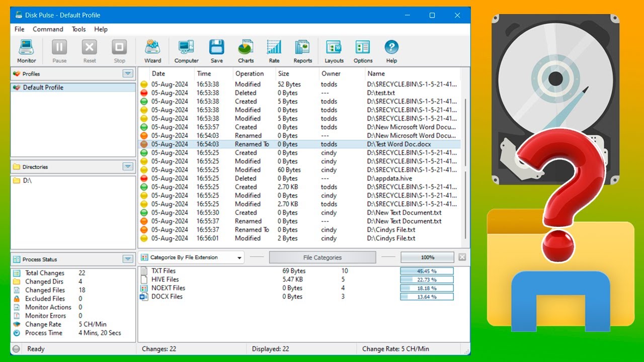Open the Rate chart icon
The width and height of the screenshot is (644, 362).
274,48
